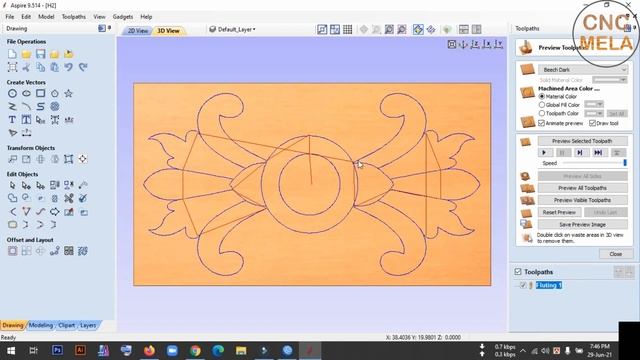
Task: Redo with the redo arrow icon
Action: [x=83, y=67]
